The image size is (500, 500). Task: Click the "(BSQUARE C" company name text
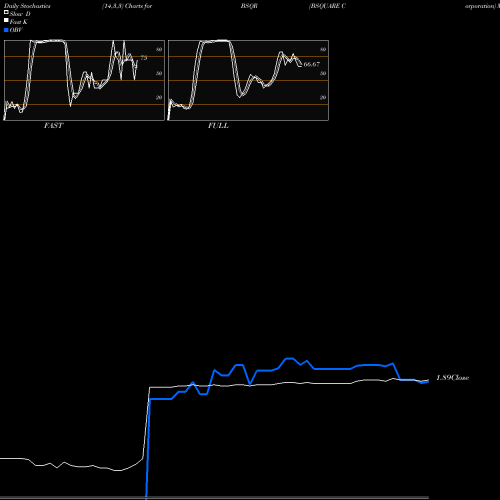tap(327, 6)
